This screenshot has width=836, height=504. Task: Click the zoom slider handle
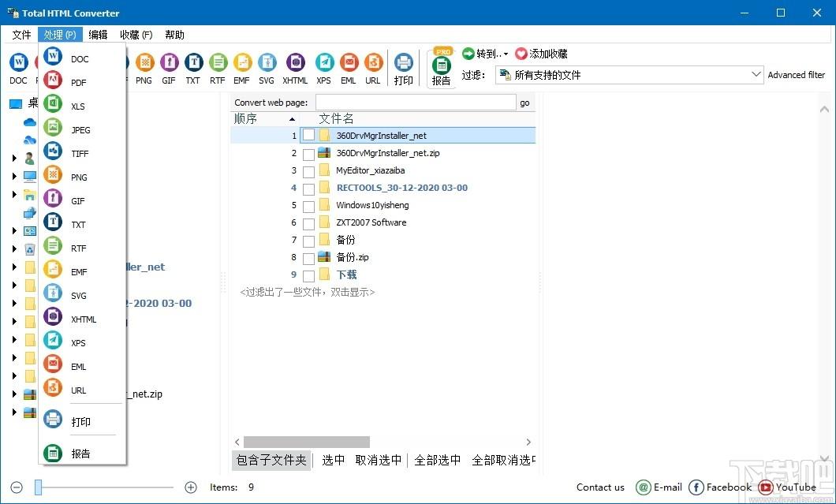pos(39,487)
